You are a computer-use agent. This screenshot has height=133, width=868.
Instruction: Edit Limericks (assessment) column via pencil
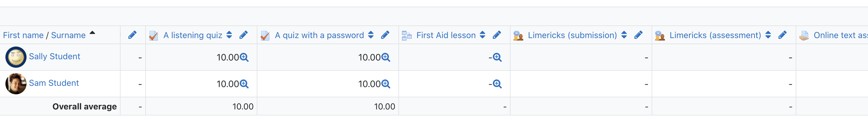click(x=782, y=35)
